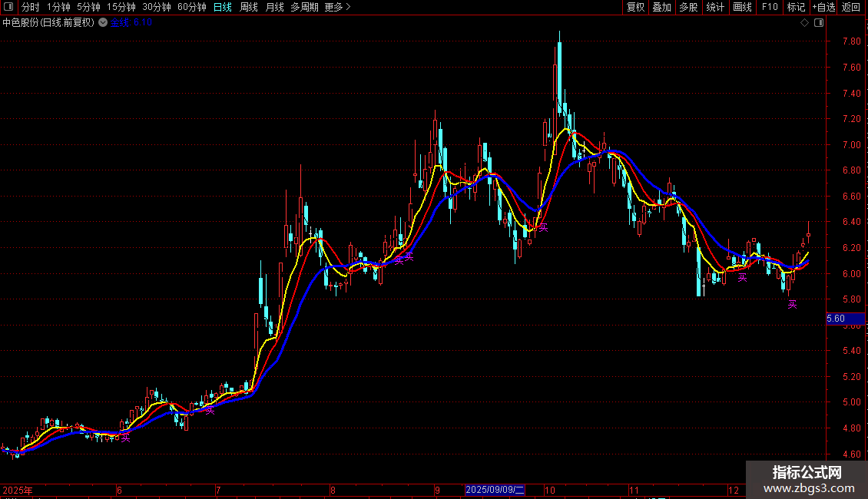Click month 11 on the time axis
Screen dimensions: 868x499
[x=634, y=490]
